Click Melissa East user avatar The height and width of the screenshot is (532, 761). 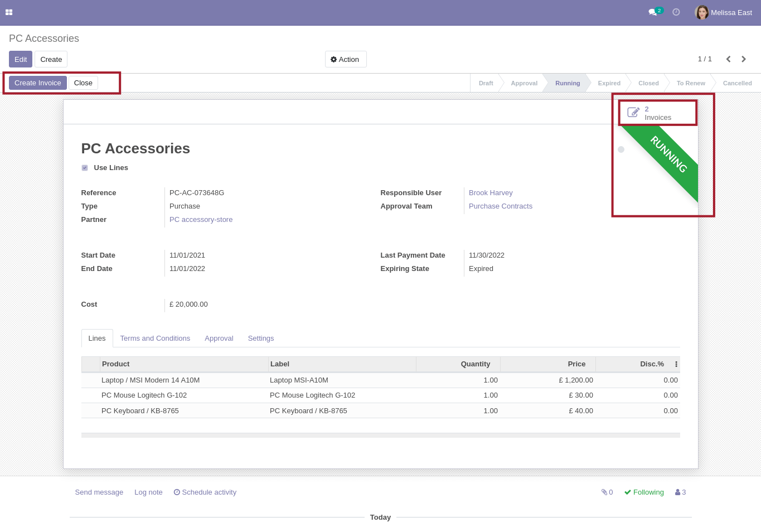tap(701, 12)
